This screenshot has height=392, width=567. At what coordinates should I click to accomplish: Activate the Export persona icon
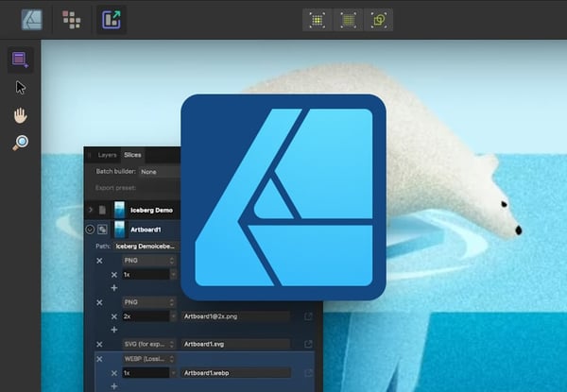click(112, 20)
